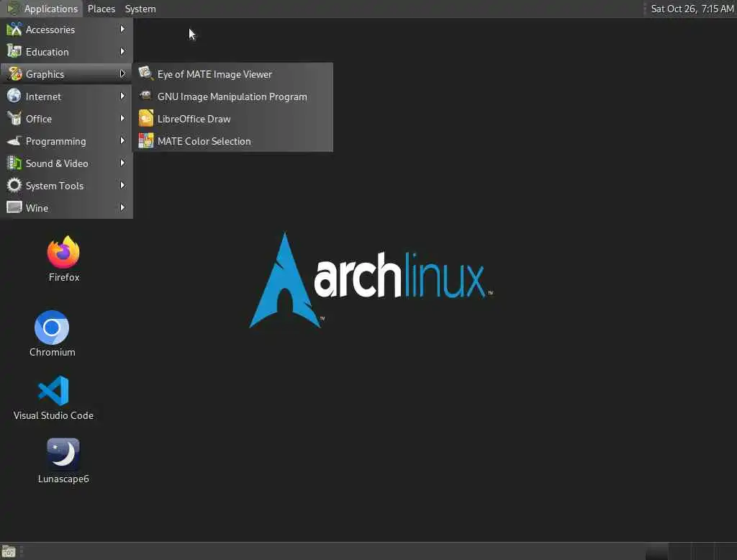The height and width of the screenshot is (560, 737).
Task: Select the Wine menu label
Action: point(37,208)
